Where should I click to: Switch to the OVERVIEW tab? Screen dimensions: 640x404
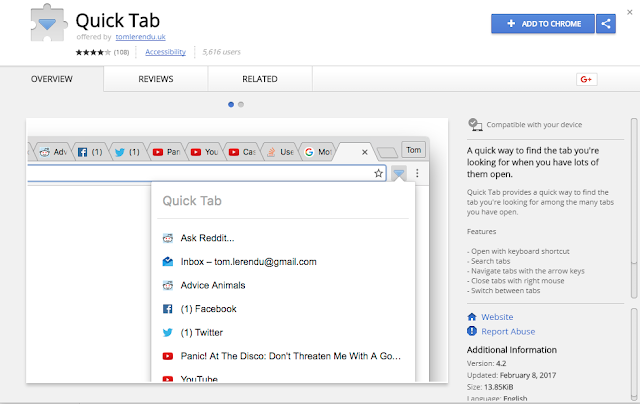pos(52,79)
